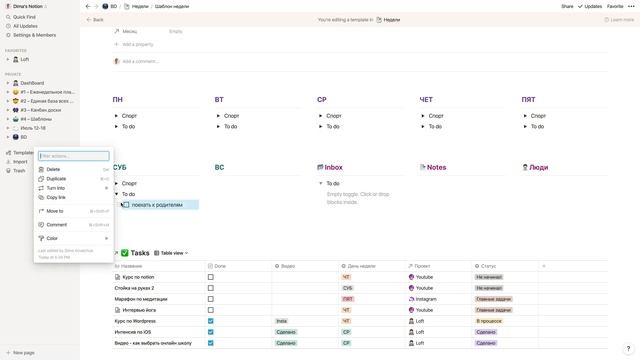The width and height of the screenshot is (640, 360).
Task: Click the Delete trash icon in context menu
Action: pos(41,169)
